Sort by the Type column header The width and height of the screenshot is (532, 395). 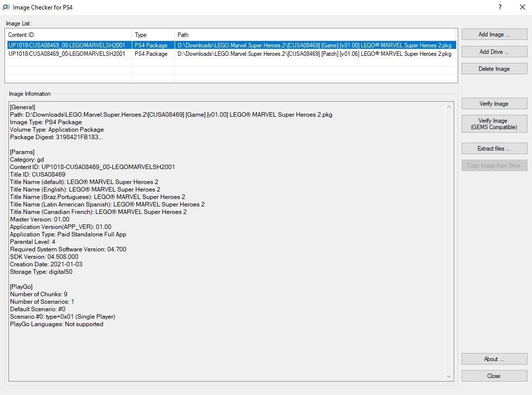point(153,34)
